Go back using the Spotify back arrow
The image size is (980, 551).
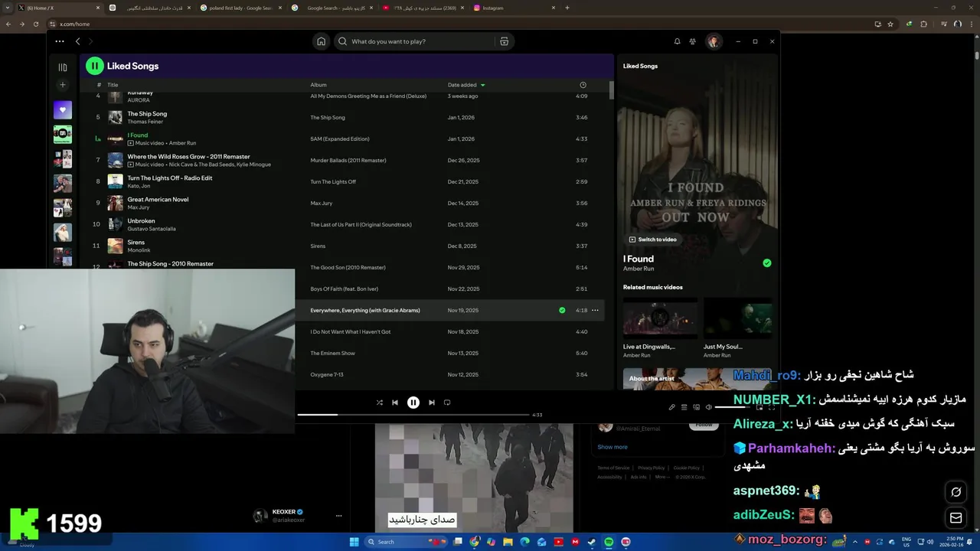(77, 41)
